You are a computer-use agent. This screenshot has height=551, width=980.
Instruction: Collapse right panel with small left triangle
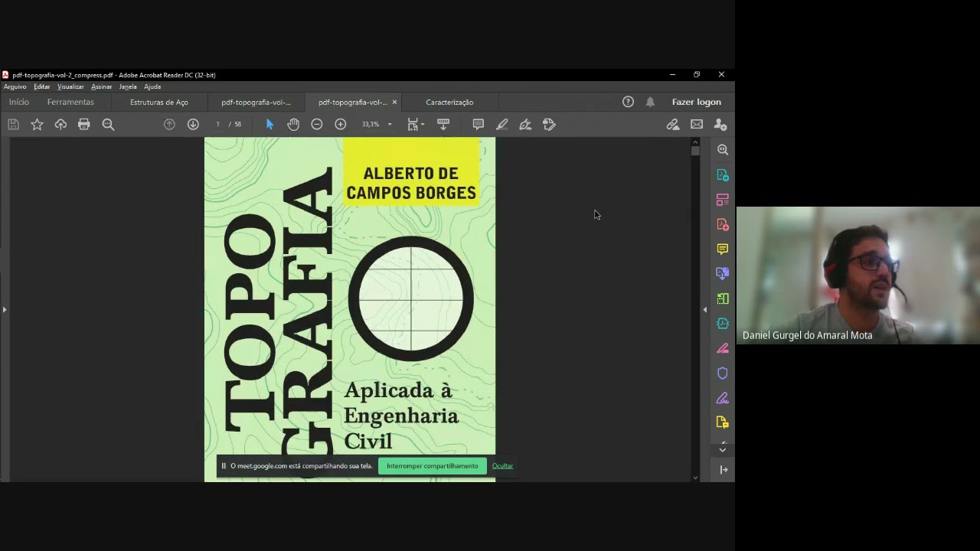click(705, 309)
